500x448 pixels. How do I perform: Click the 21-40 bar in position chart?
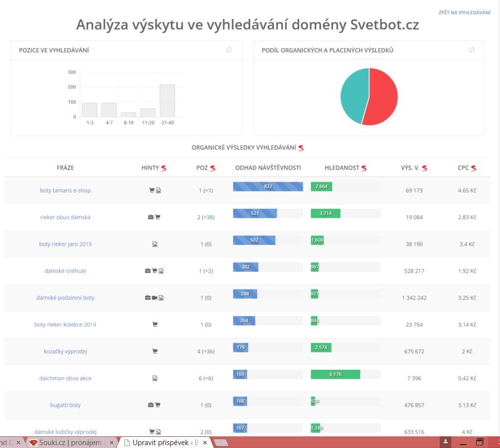168,101
